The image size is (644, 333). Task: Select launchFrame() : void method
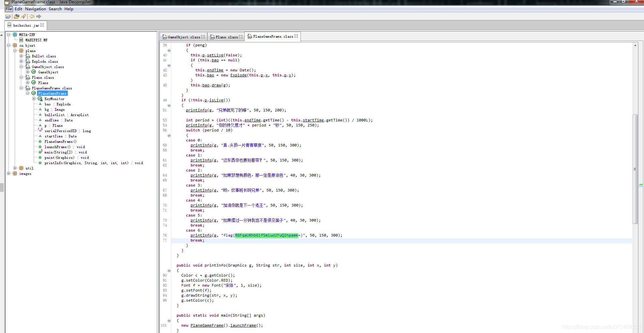pos(64,147)
